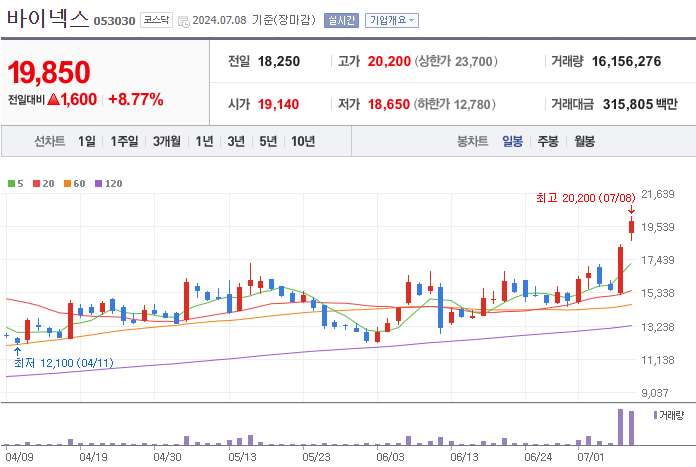Click the 시가 value 19,140

point(278,104)
